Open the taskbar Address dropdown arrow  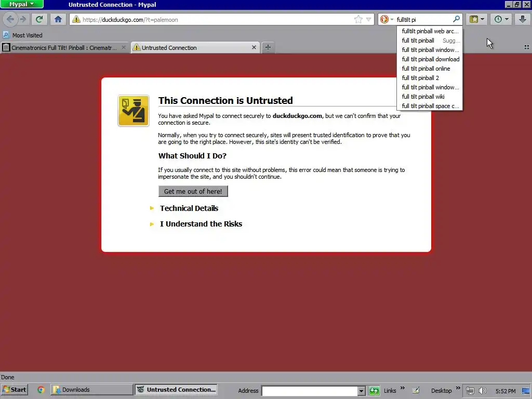[362, 391]
